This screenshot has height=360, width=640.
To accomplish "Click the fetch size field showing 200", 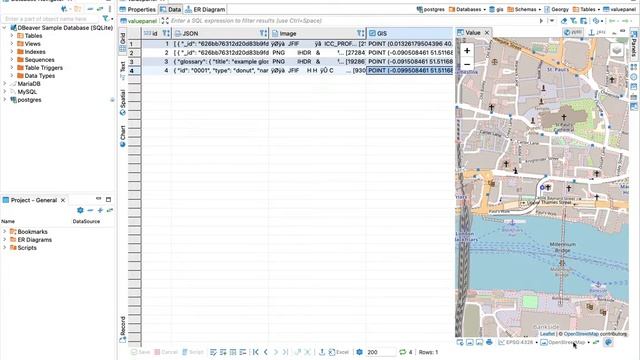I will (381, 352).
